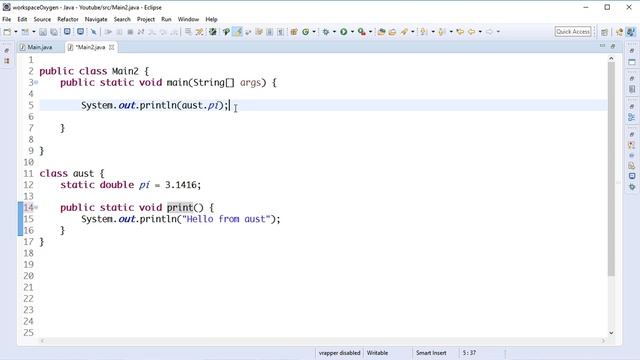
Task: Click the New Java Class green icon
Action: click(305, 32)
